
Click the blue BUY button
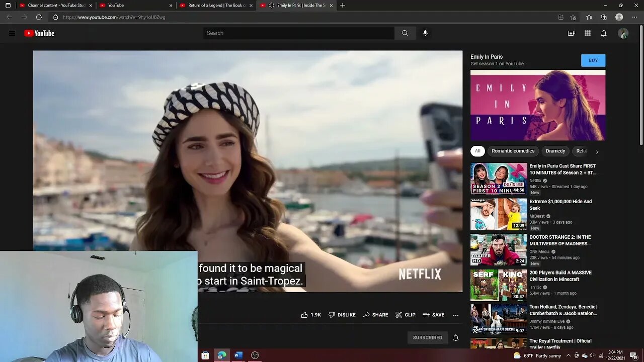click(x=593, y=60)
